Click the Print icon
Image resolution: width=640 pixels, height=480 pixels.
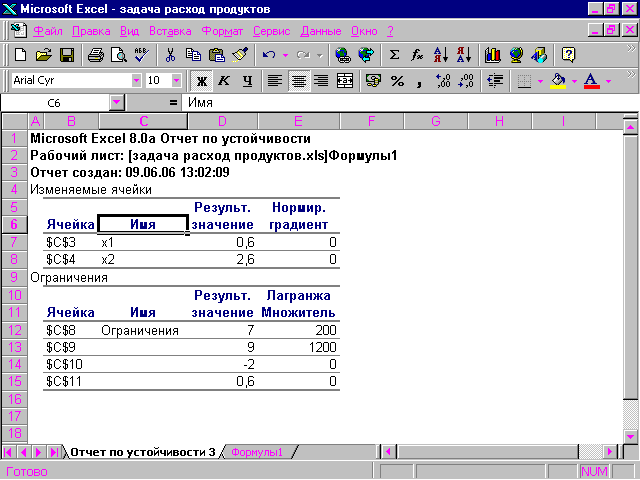click(x=95, y=55)
